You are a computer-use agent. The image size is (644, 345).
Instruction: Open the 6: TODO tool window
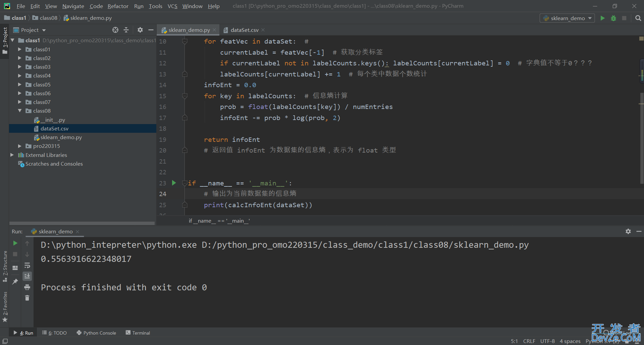54,333
